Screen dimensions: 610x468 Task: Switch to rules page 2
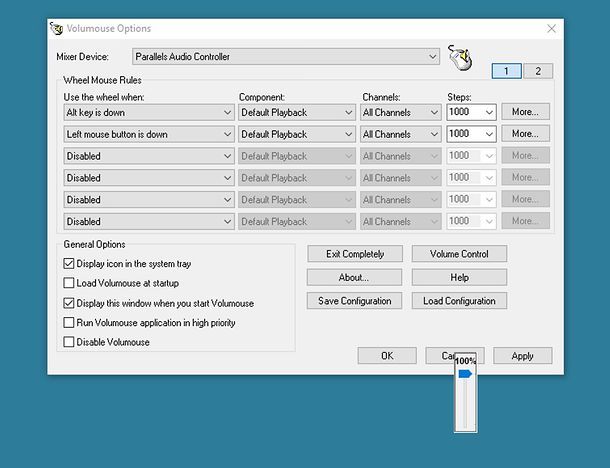click(537, 71)
